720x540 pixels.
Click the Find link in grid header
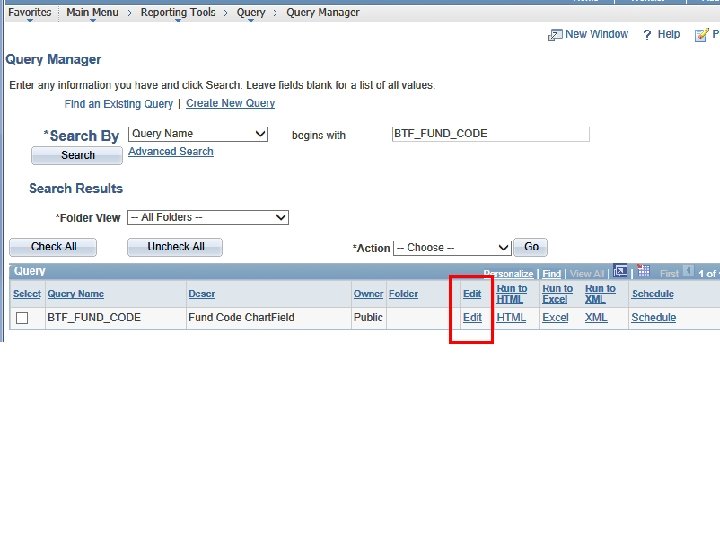[x=551, y=274]
